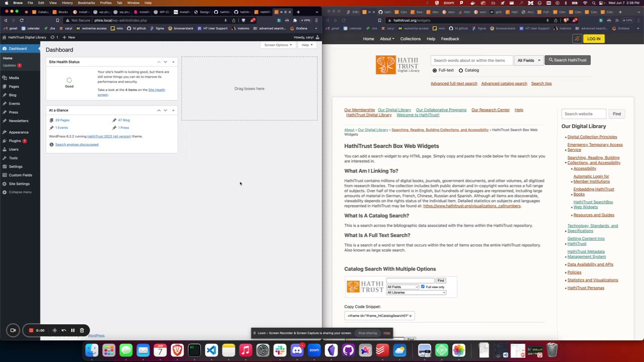
Task: Click the Search website input field
Action: [x=584, y=114]
